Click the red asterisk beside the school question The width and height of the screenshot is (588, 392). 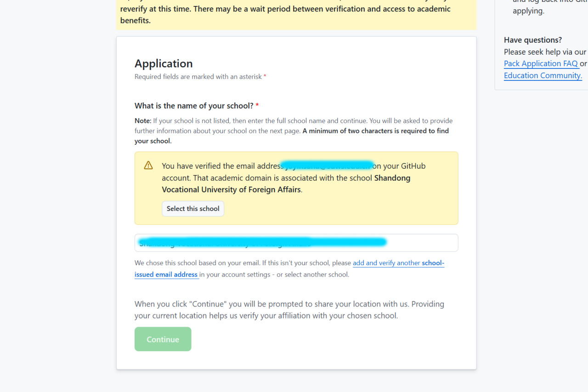257,106
